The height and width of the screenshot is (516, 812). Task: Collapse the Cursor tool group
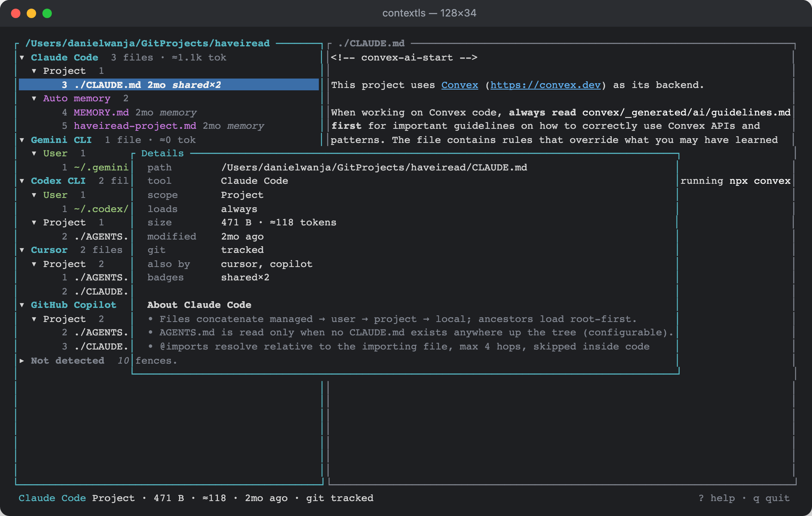click(22, 250)
